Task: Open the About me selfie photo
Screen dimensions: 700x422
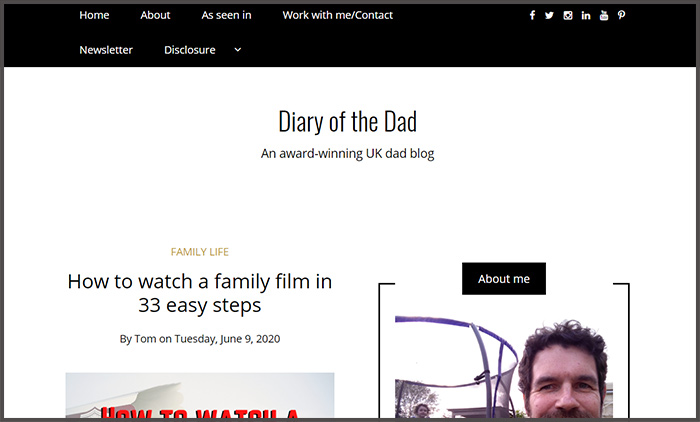Action: point(504,367)
